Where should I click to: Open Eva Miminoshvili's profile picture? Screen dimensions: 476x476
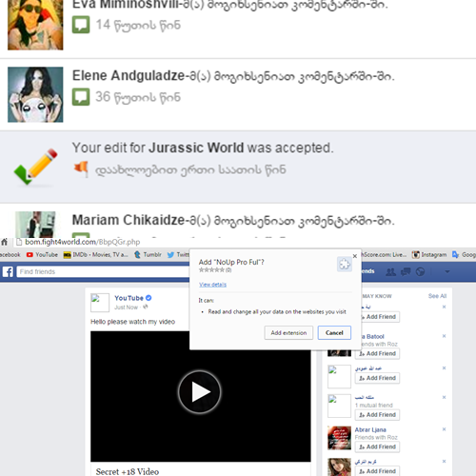(x=35, y=25)
